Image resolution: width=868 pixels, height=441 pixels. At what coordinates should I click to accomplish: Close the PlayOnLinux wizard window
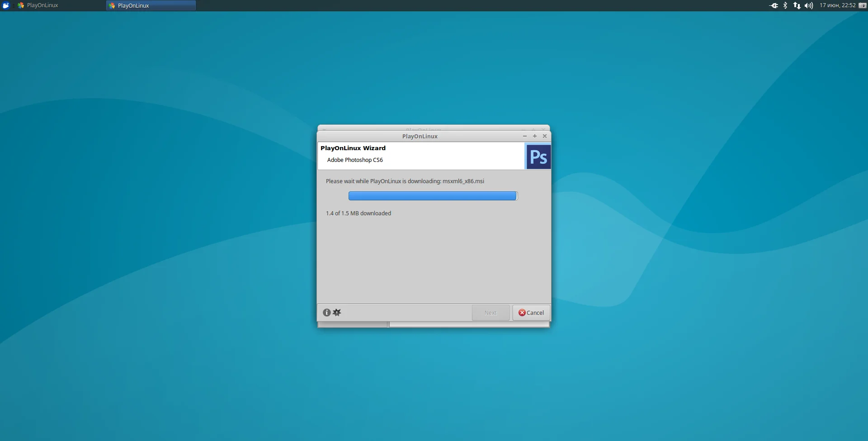[x=545, y=136]
